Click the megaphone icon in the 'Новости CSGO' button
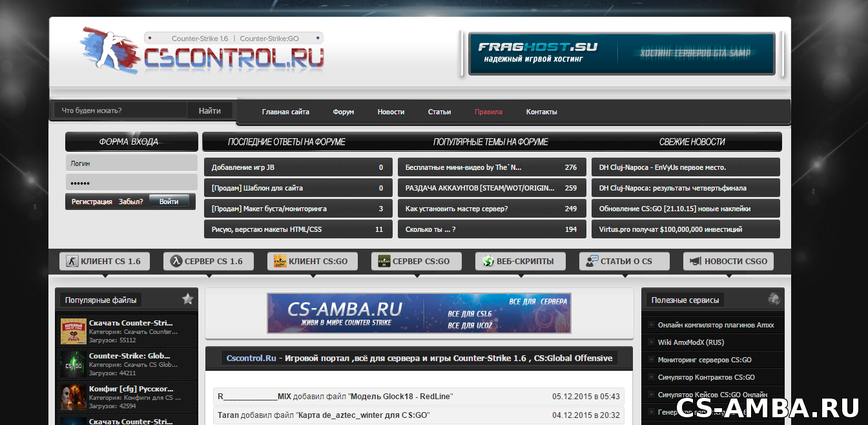This screenshot has height=425, width=868. 696,262
